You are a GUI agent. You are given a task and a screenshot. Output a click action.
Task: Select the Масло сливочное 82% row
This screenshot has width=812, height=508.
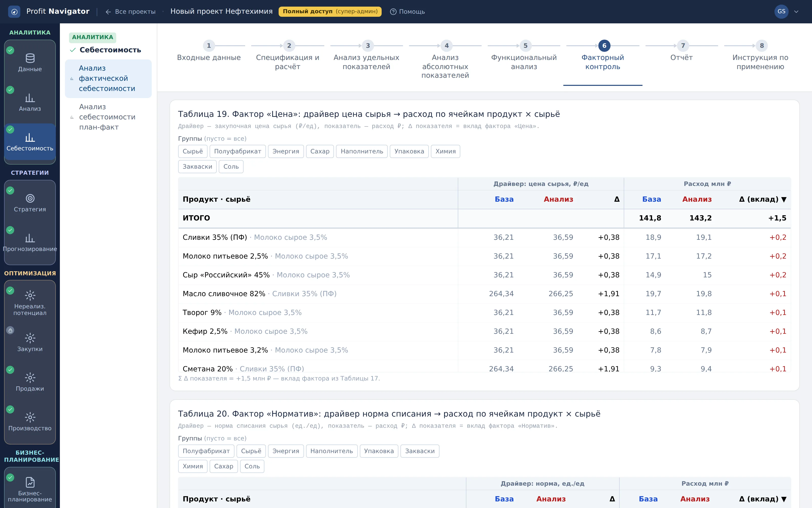tap(484, 294)
